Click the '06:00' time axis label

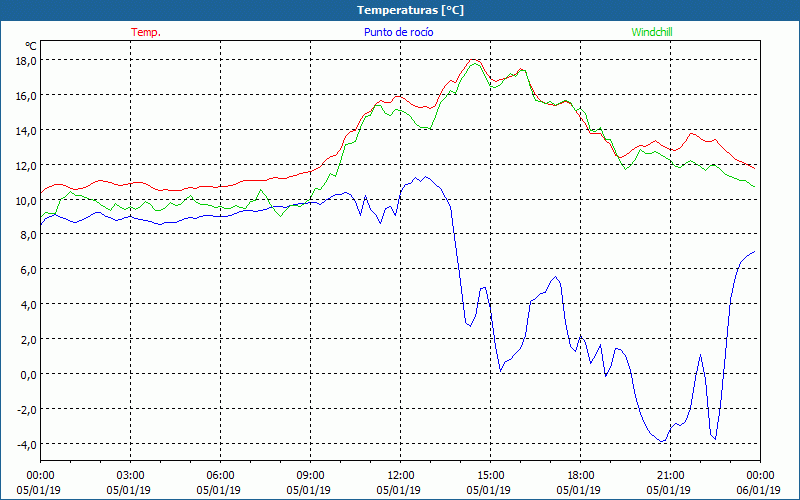(x=220, y=476)
